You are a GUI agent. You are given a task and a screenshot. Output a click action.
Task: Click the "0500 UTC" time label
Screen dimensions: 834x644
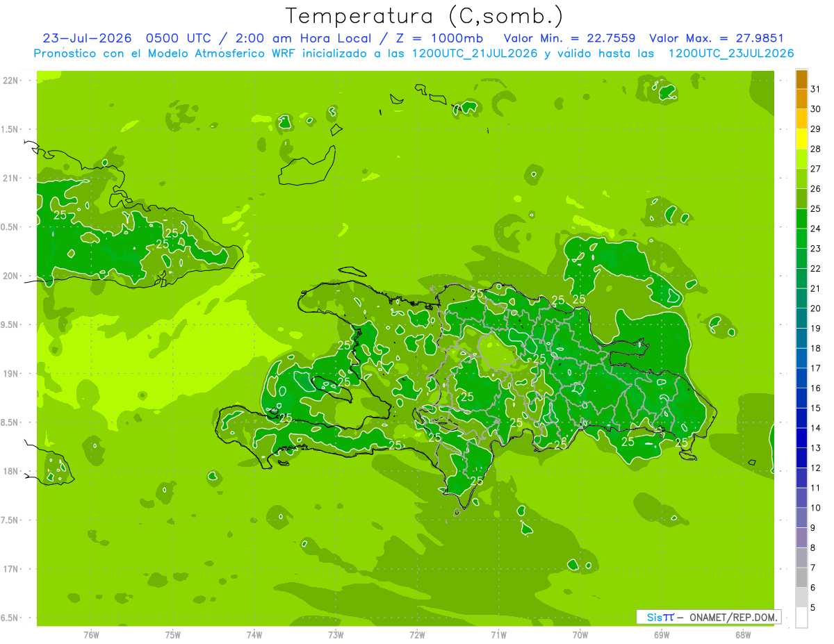[x=178, y=38]
